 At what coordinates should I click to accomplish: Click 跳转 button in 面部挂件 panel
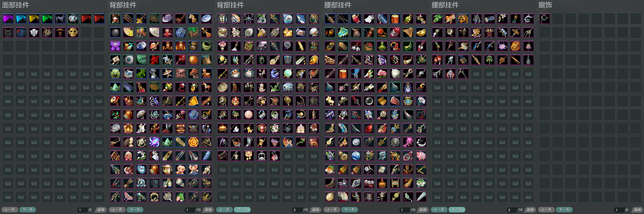(x=101, y=210)
